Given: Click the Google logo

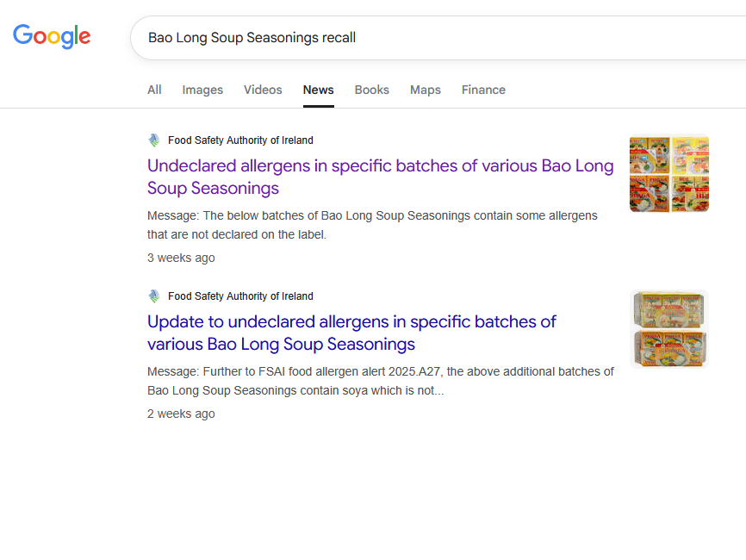Looking at the screenshot, I should click(52, 37).
